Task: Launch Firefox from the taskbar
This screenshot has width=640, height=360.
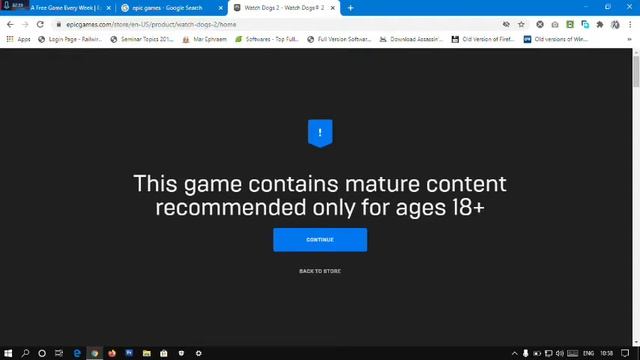Action: pyautogui.click(x=112, y=353)
